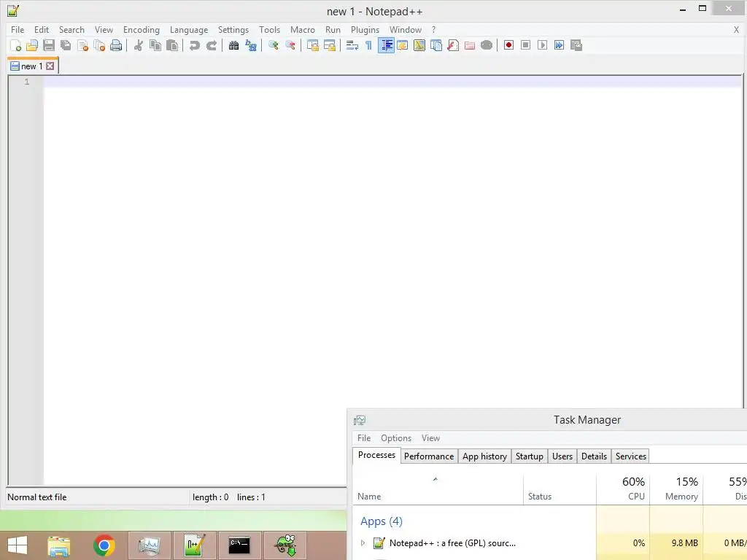
Task: Switch to the Startup tab
Action: tap(530, 456)
